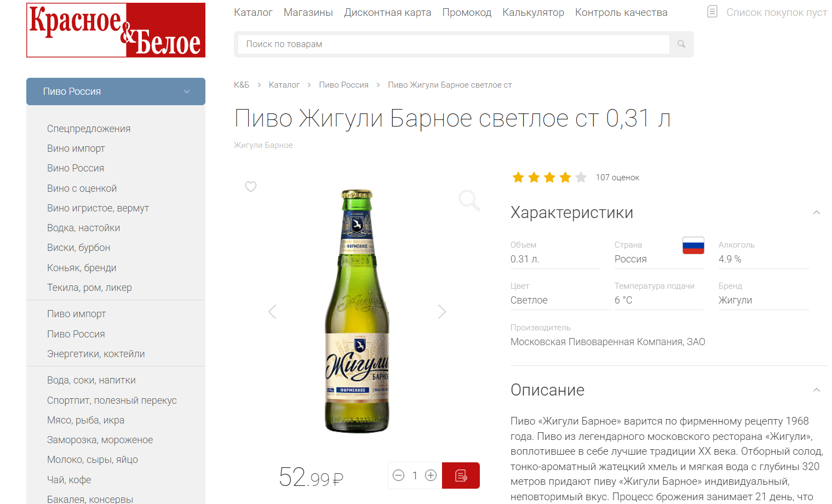This screenshot has height=504, width=832.
Task: Click the third rating star
Action: pos(549,177)
